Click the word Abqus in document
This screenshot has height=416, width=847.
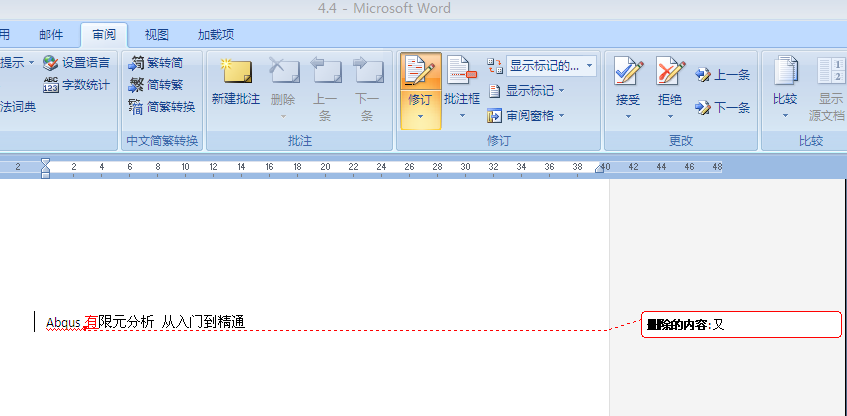click(63, 323)
